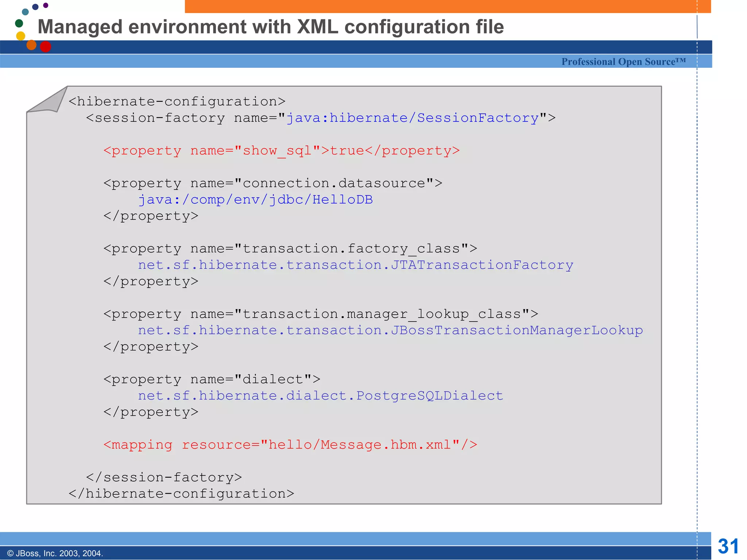This screenshot has height=560, width=747.
Task: Click the small purple dot in the logo
Action: point(46,5)
